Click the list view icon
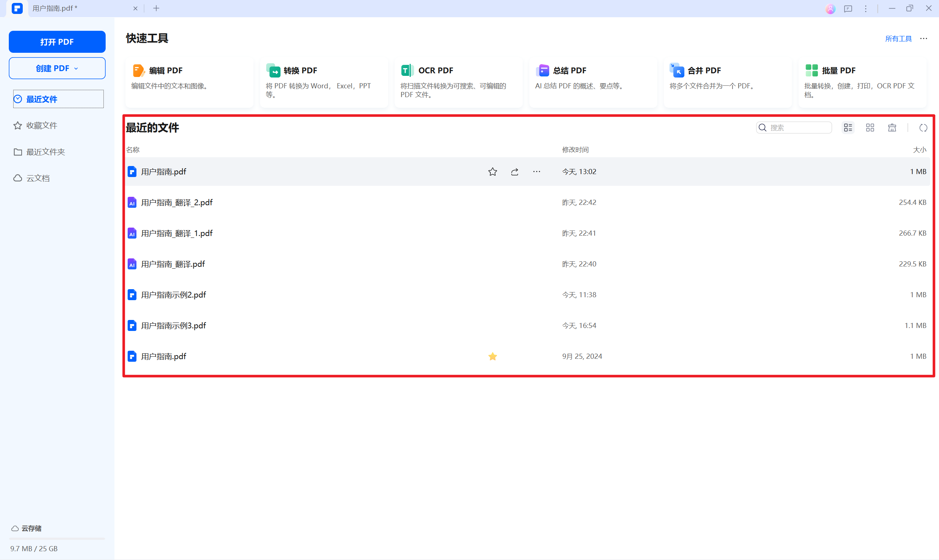 [x=848, y=128]
